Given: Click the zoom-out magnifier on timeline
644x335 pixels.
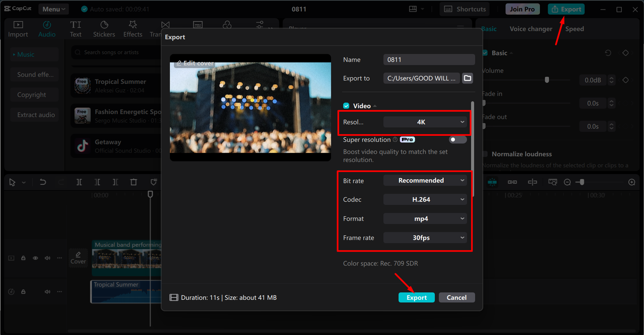Looking at the screenshot, I should (x=567, y=182).
